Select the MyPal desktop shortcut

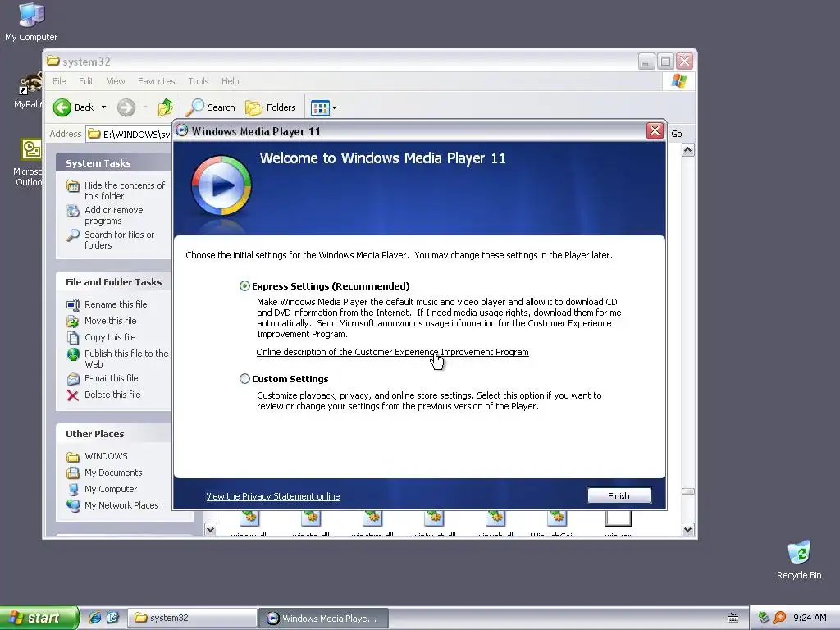[29, 90]
